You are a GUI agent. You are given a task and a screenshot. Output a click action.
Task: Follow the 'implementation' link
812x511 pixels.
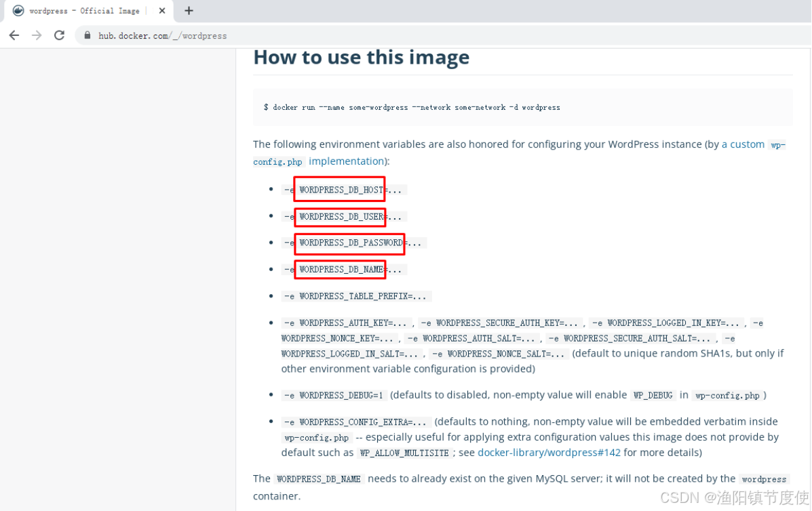point(347,161)
